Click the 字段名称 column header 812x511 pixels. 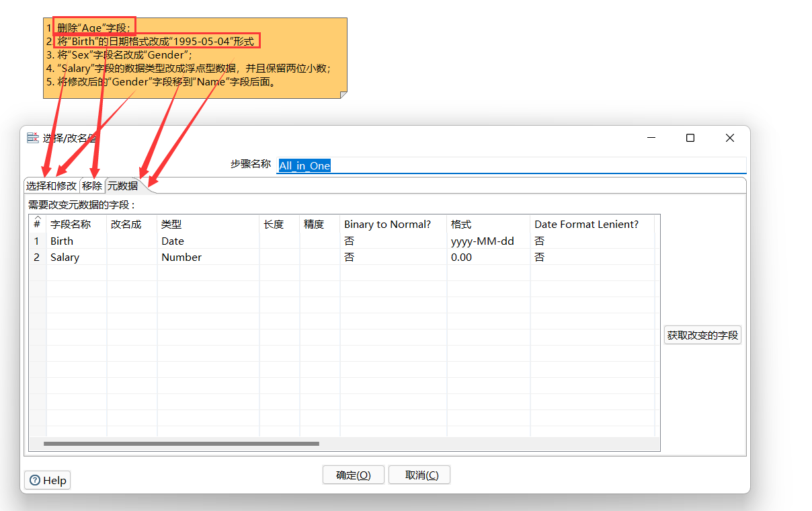tap(76, 225)
